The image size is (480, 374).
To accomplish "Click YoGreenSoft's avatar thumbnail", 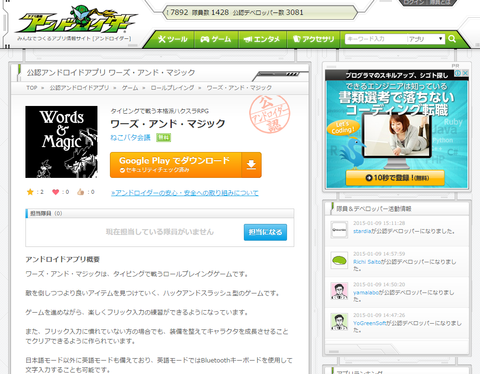I will pos(339,322).
